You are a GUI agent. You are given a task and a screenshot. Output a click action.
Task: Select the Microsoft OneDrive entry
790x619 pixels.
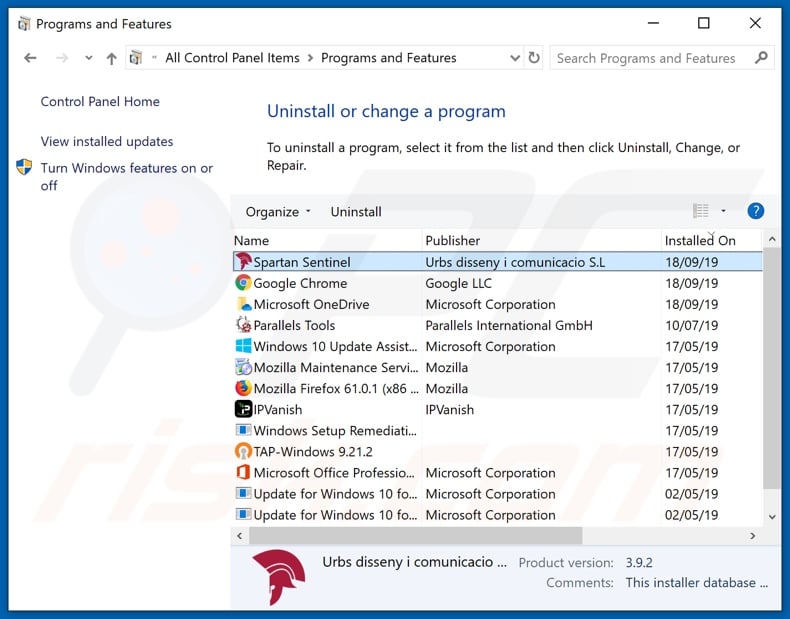[311, 304]
